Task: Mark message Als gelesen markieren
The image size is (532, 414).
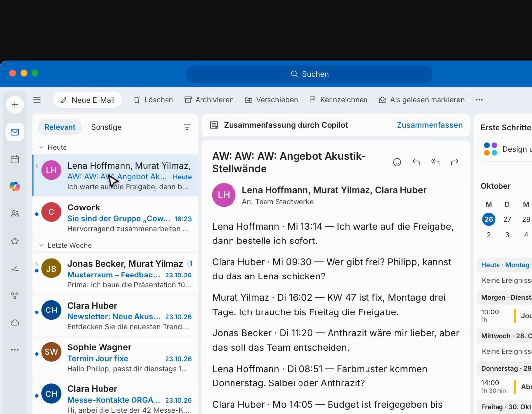Action: pos(422,100)
